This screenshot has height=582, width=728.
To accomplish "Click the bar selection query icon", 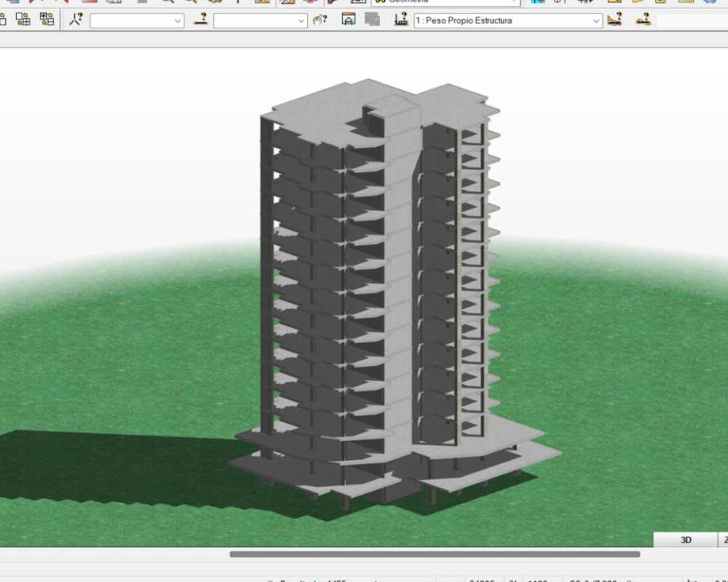I will click(200, 20).
